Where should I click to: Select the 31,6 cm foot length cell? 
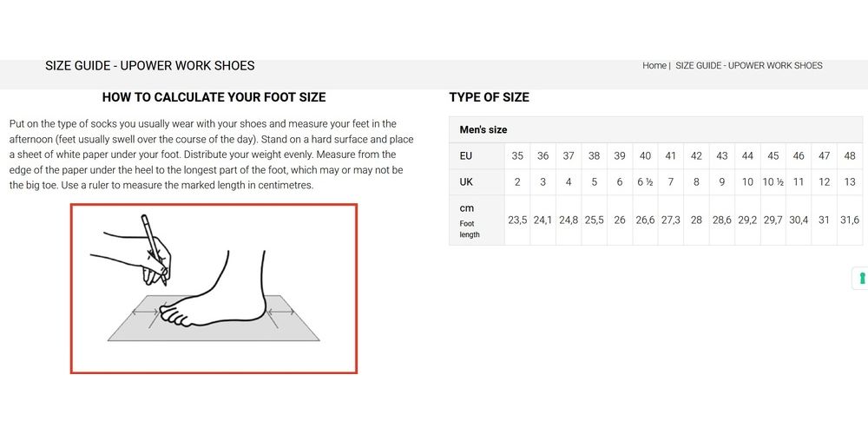850,220
